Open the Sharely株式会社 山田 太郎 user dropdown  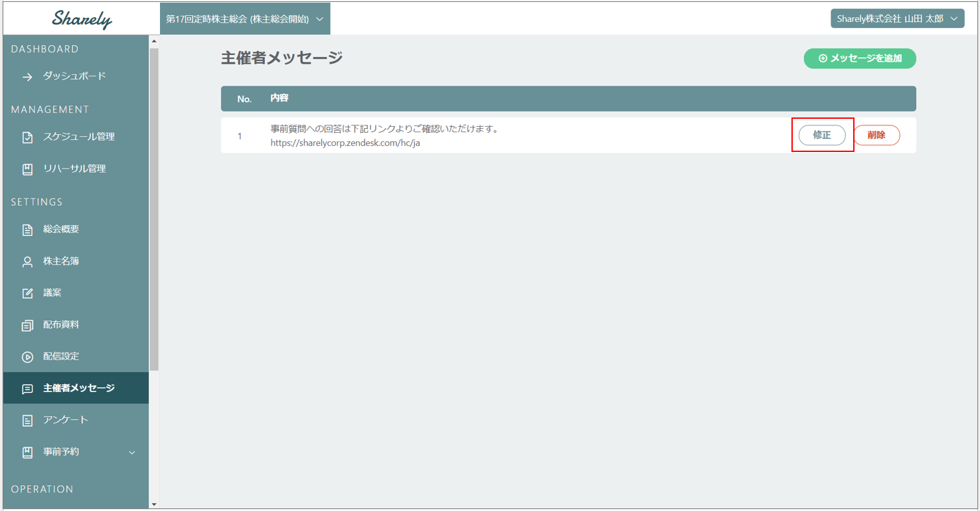tap(896, 19)
